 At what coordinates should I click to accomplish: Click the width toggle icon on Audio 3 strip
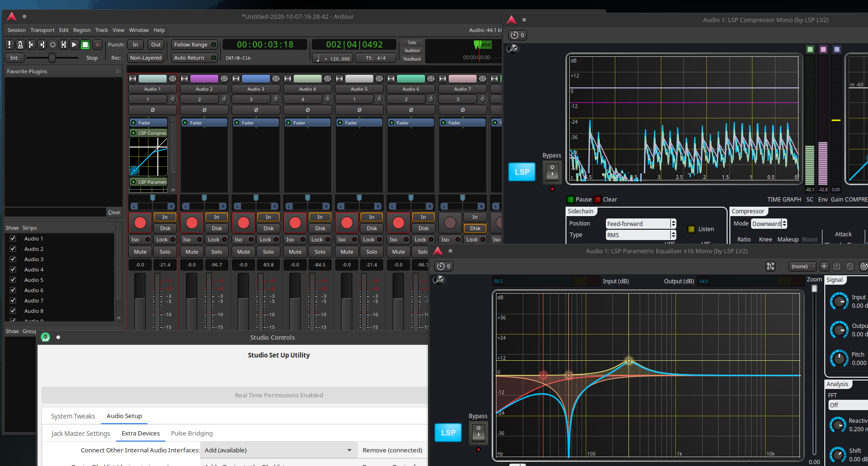point(236,78)
